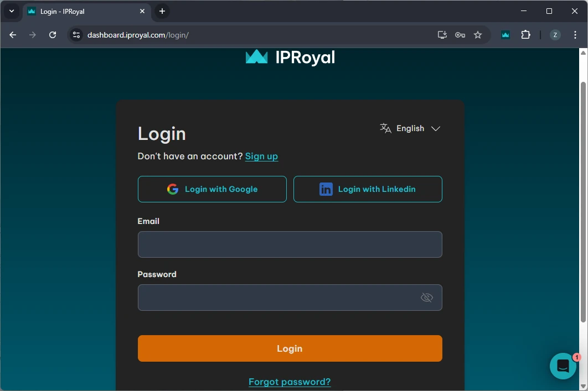Bookmark this page with the star icon

tap(478, 35)
